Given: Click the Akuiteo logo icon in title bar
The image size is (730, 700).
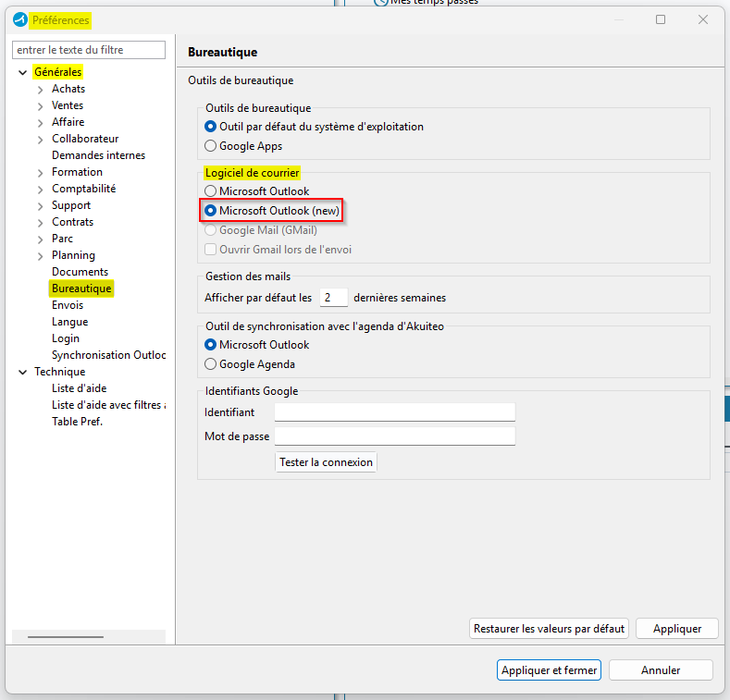Looking at the screenshot, I should pos(20,19).
